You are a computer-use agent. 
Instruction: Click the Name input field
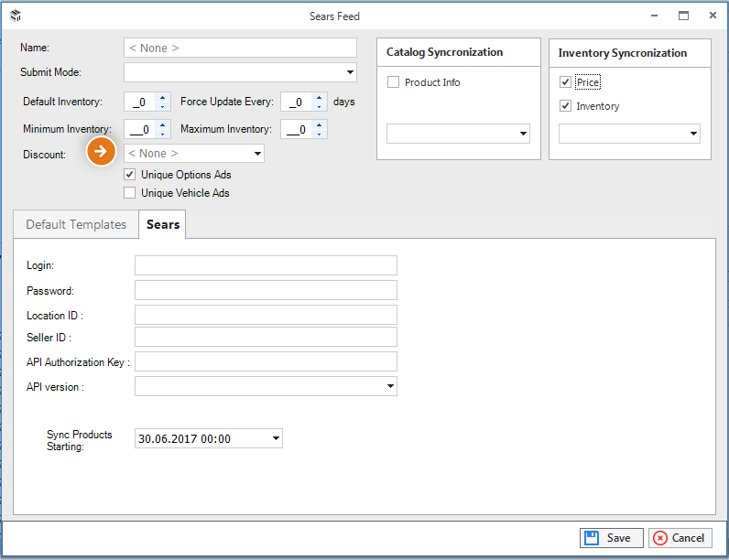pyautogui.click(x=240, y=48)
